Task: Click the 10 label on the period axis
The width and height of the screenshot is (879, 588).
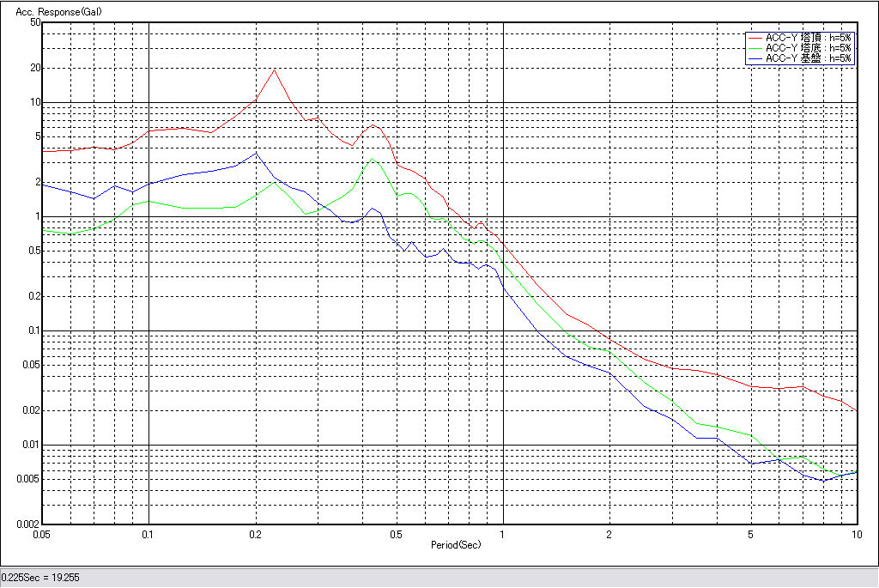Action: (856, 535)
